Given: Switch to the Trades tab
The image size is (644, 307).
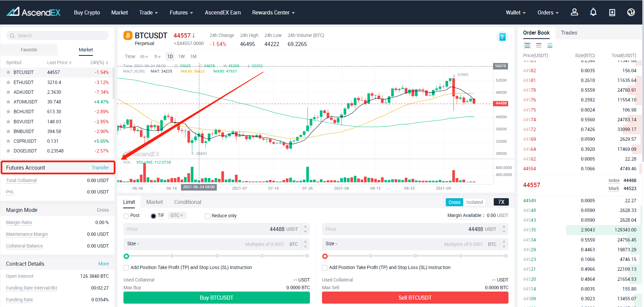Looking at the screenshot, I should tap(569, 33).
